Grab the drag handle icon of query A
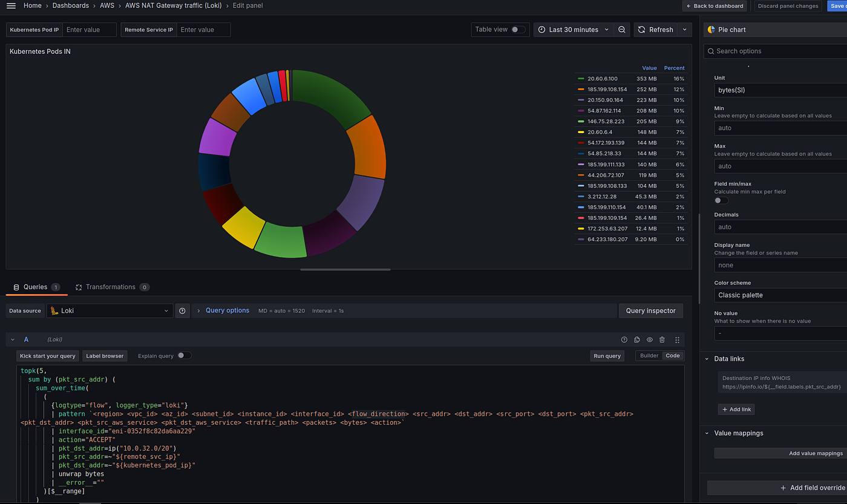Image resolution: width=847 pixels, height=504 pixels. tap(677, 340)
